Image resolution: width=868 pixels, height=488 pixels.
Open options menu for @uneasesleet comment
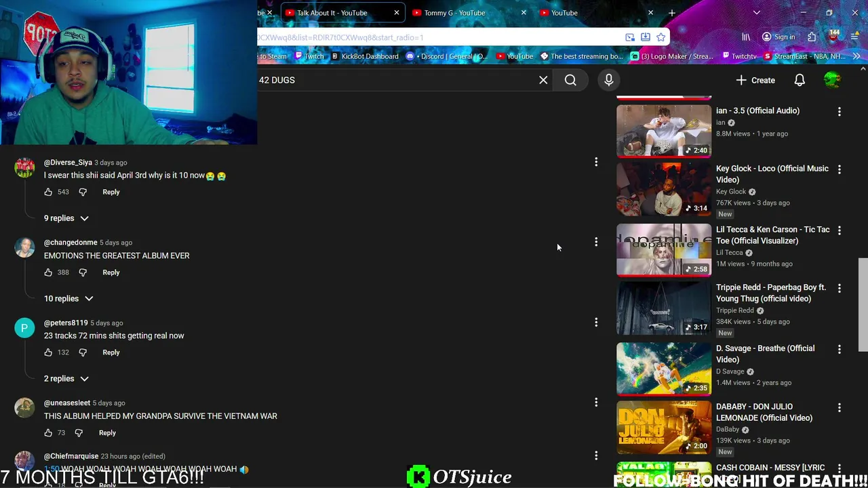(x=596, y=403)
